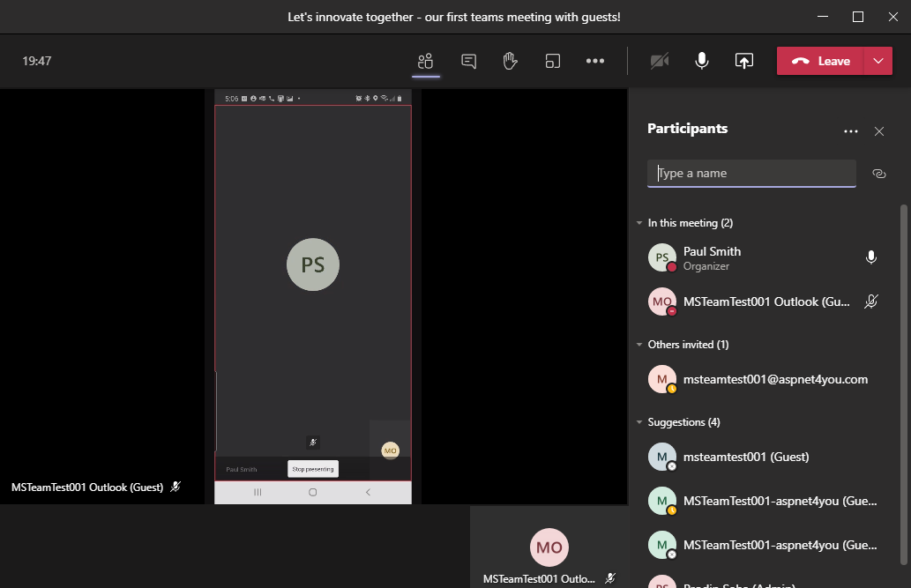
Task: Open more actions in meeting toolbar
Action: click(x=595, y=61)
